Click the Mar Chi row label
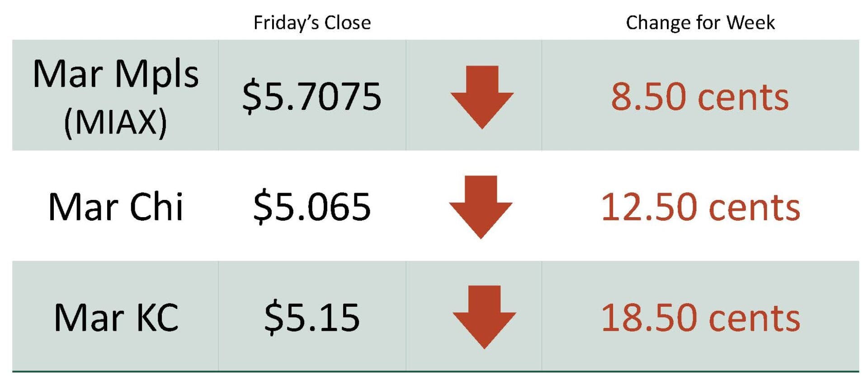868x380 pixels. pos(116,207)
